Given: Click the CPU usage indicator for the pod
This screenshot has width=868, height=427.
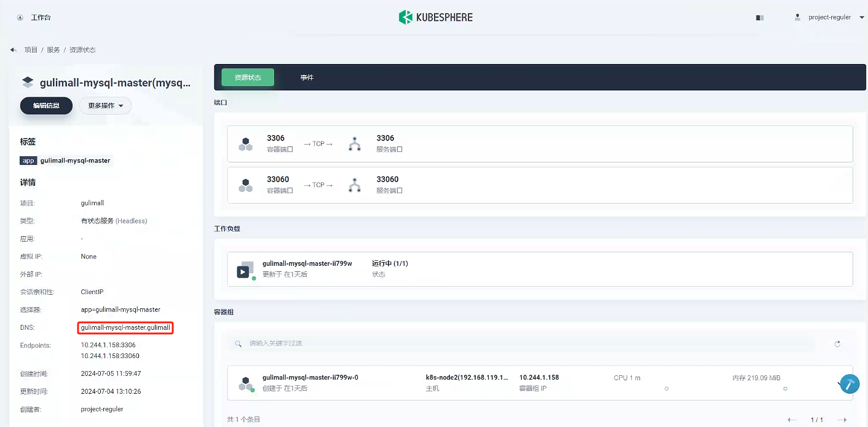Looking at the screenshot, I should coord(666,389).
